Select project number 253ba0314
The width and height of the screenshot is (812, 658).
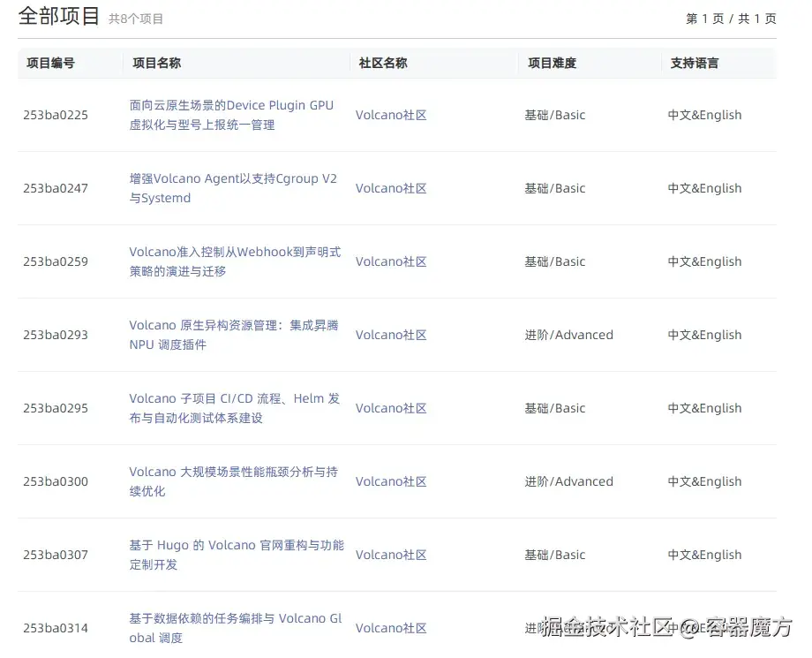click(x=56, y=628)
